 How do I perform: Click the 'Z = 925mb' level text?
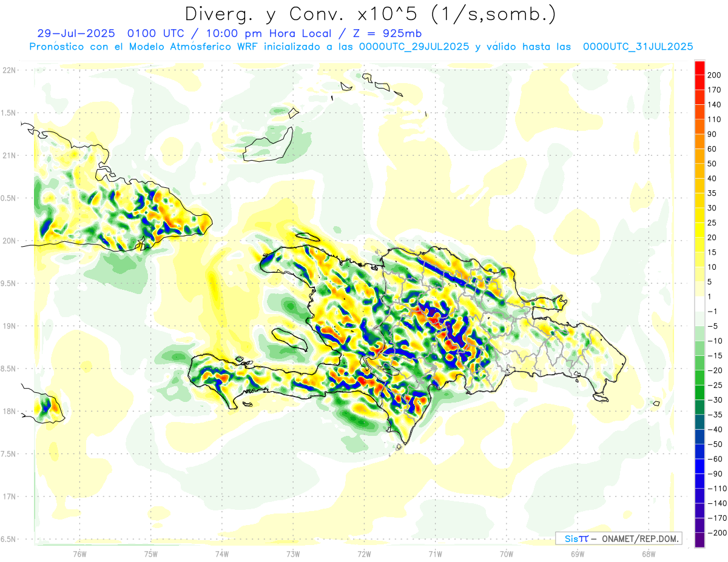coord(386,33)
